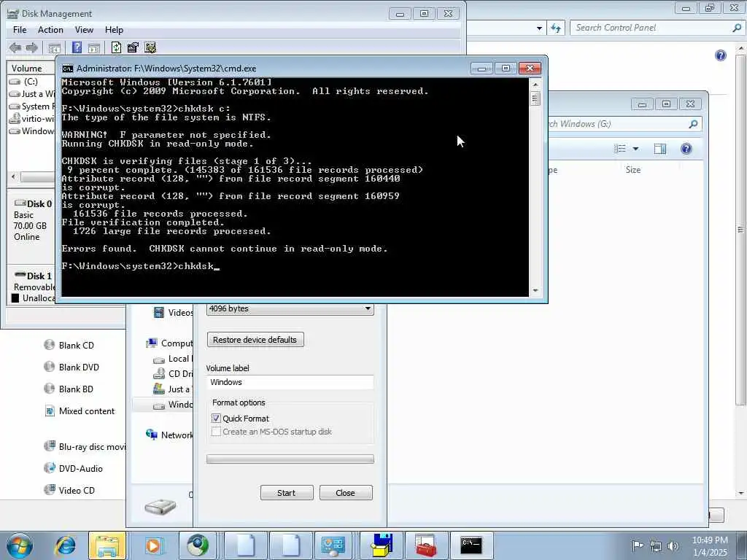This screenshot has height=560, width=747.
Task: Select Videos in the Explorer navigation pane
Action: (x=174, y=312)
